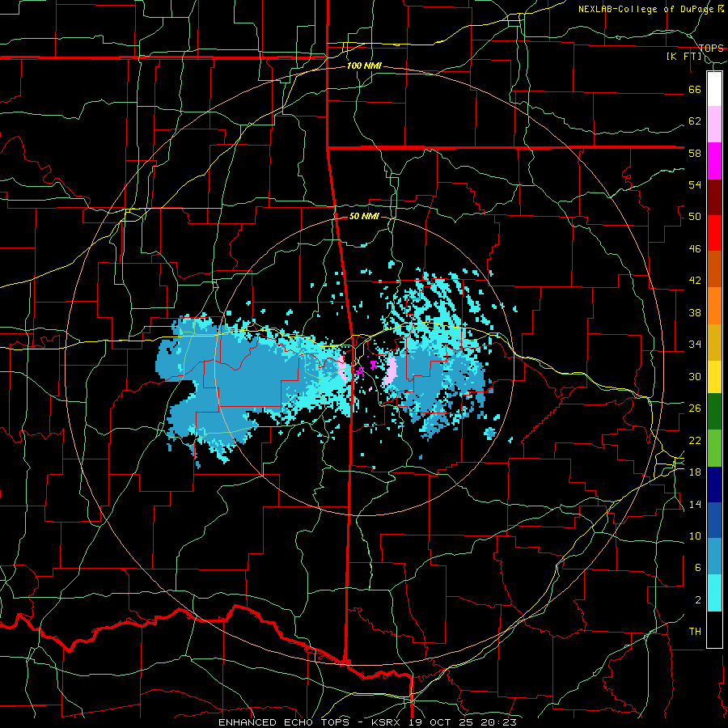Click the pink echo just west of state line
Image resolution: width=728 pixels, height=728 pixels.
[x=344, y=370]
